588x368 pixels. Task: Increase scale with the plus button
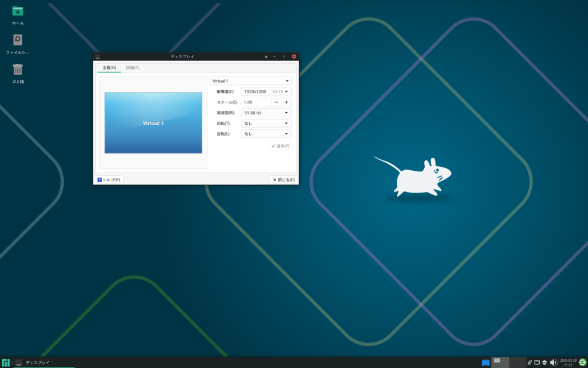pos(286,102)
